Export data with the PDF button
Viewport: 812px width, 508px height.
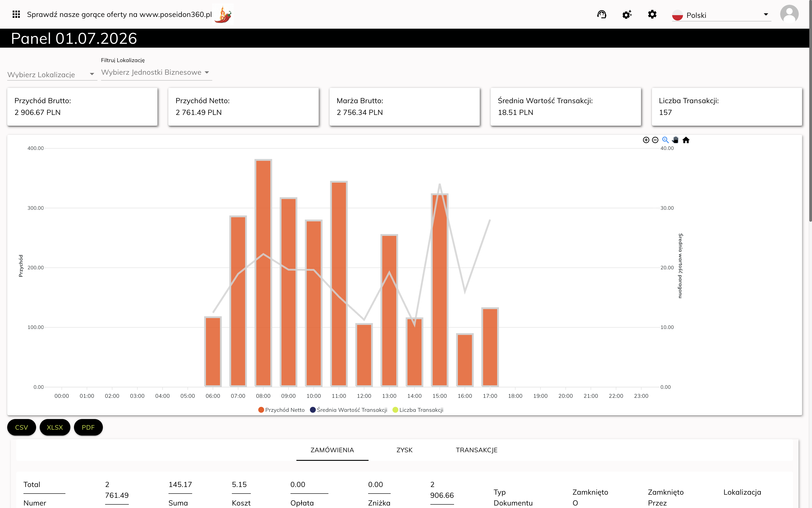(x=88, y=427)
